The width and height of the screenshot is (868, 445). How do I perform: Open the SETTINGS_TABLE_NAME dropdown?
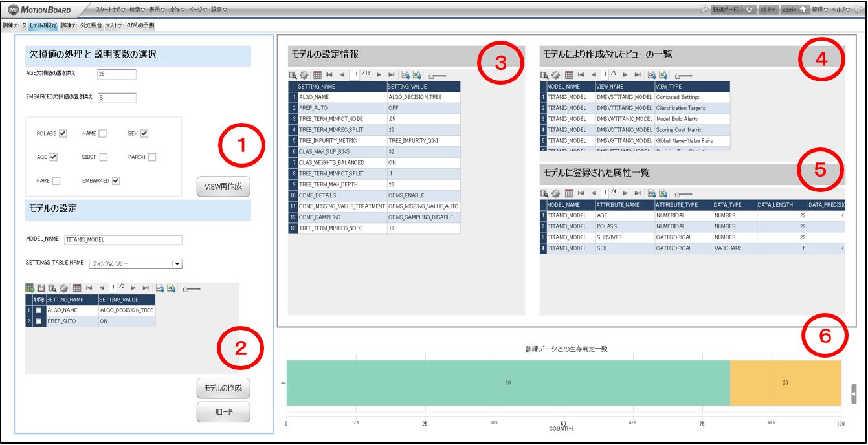[x=177, y=264]
